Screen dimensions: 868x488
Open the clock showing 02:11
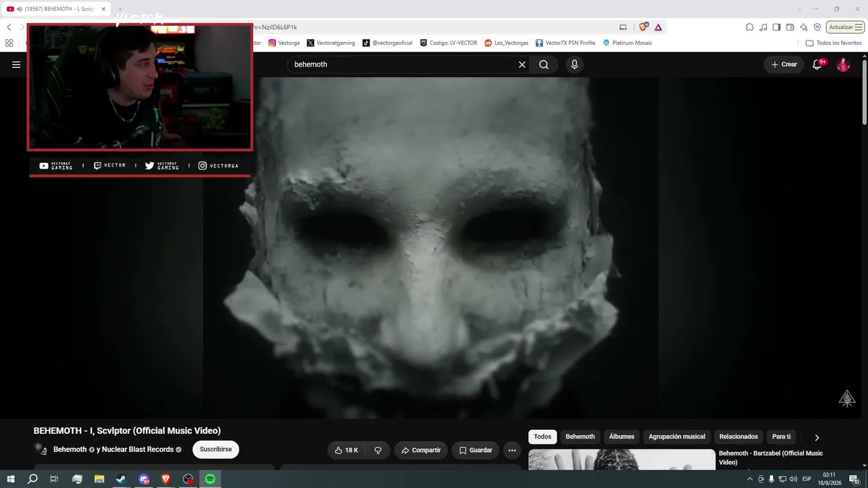coord(829,479)
